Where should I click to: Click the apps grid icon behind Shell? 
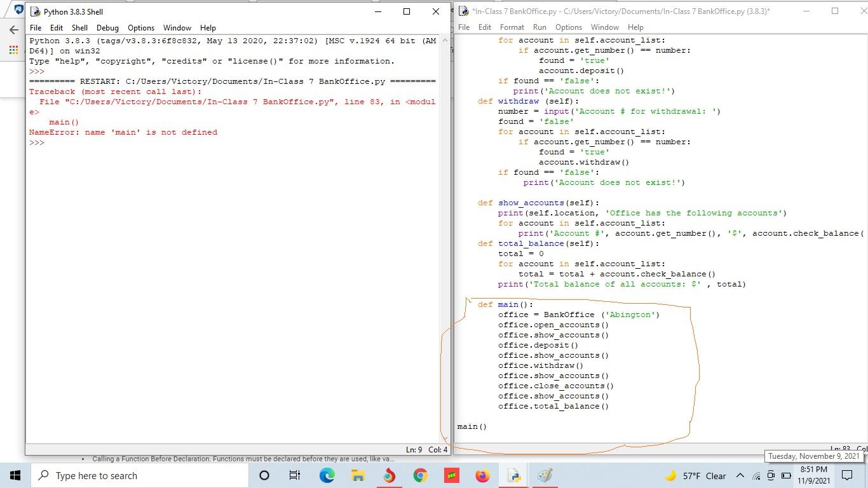[13, 50]
